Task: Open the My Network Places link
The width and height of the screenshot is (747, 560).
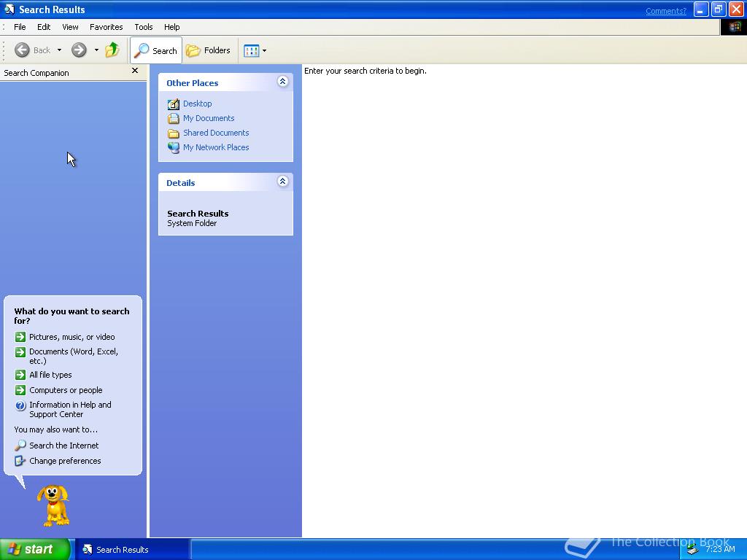Action: (x=216, y=147)
